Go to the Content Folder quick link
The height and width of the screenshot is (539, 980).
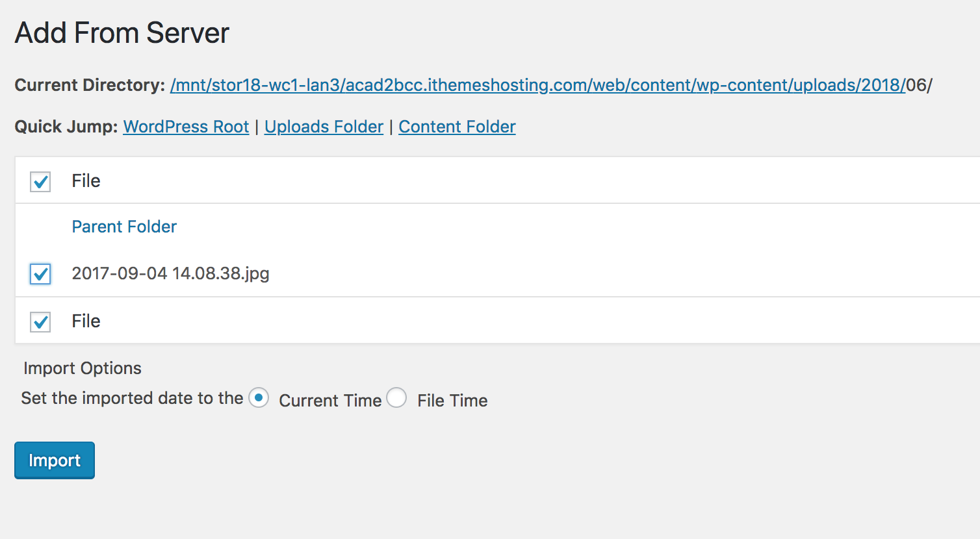(457, 127)
